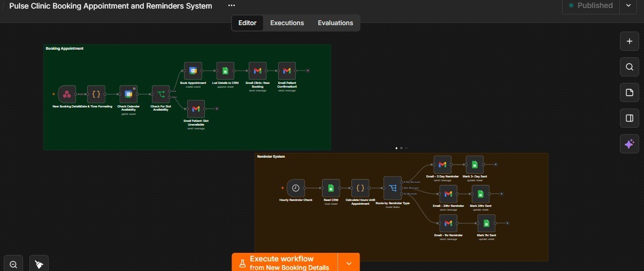
Task: Switch to the Editor tab
Action: tap(247, 23)
